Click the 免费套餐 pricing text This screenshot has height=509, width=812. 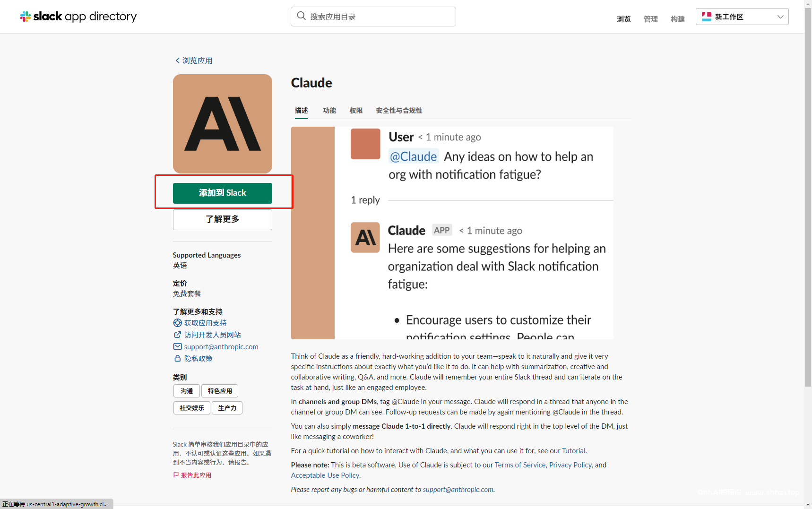click(x=187, y=293)
